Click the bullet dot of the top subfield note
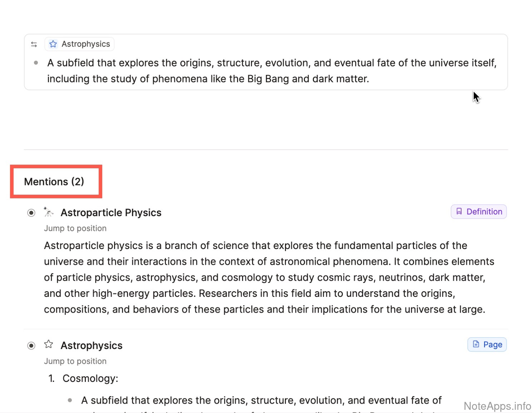The width and height of the screenshot is (532, 413). tap(36, 63)
